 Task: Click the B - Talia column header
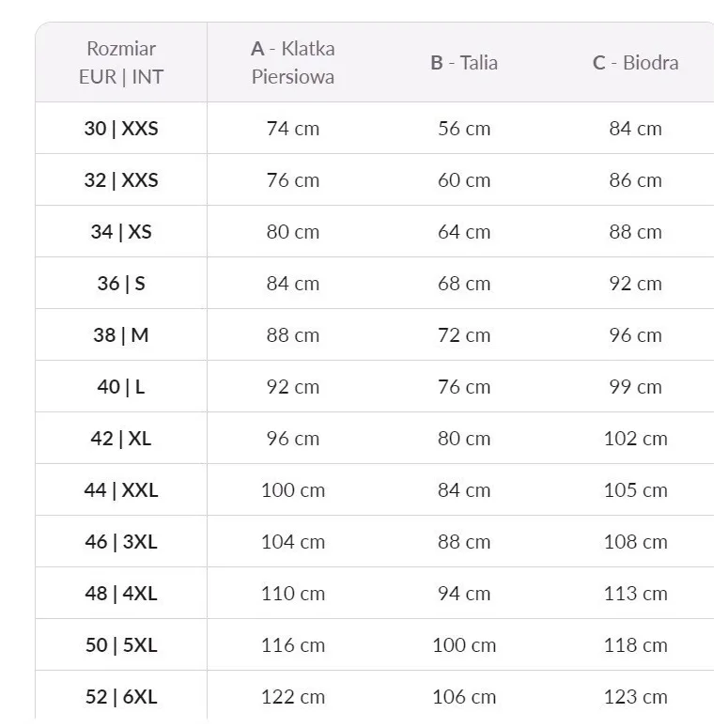point(464,63)
